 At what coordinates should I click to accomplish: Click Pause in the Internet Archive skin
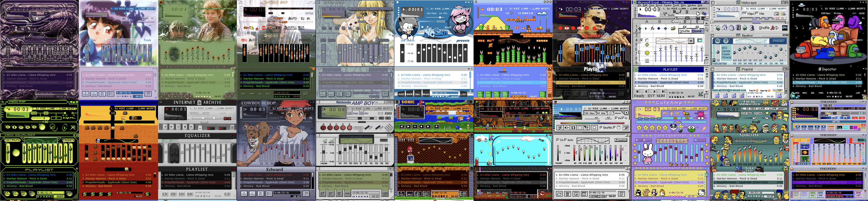(x=178, y=127)
